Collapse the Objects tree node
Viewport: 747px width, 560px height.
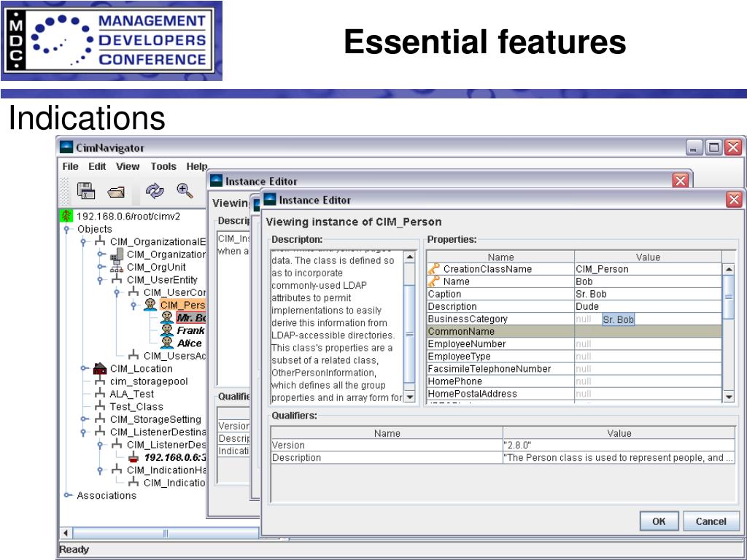click(x=66, y=229)
